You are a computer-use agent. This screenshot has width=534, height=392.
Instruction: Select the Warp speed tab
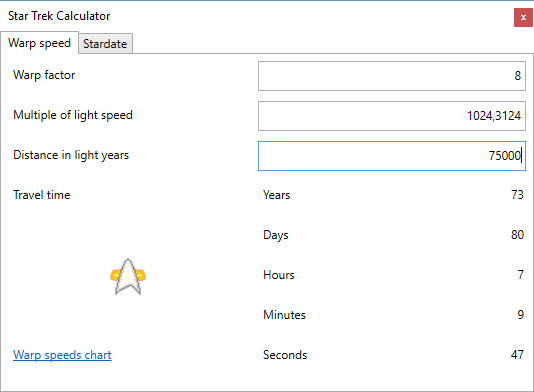click(40, 43)
